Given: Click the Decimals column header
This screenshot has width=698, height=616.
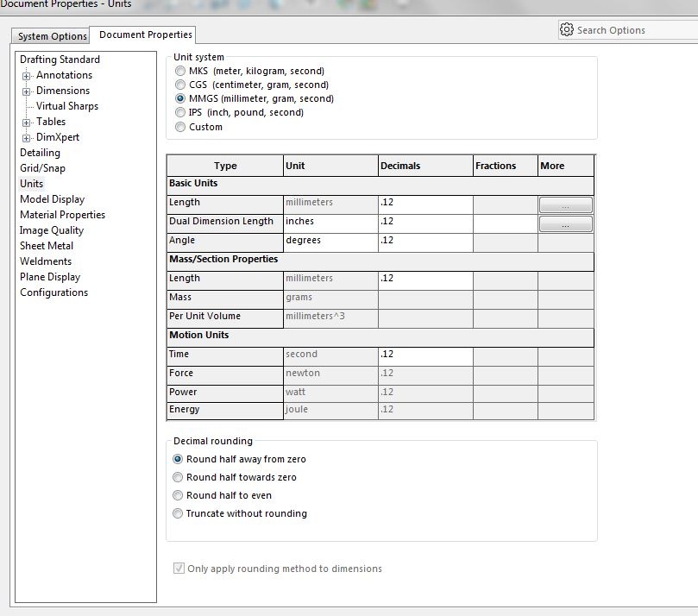Looking at the screenshot, I should click(425, 166).
